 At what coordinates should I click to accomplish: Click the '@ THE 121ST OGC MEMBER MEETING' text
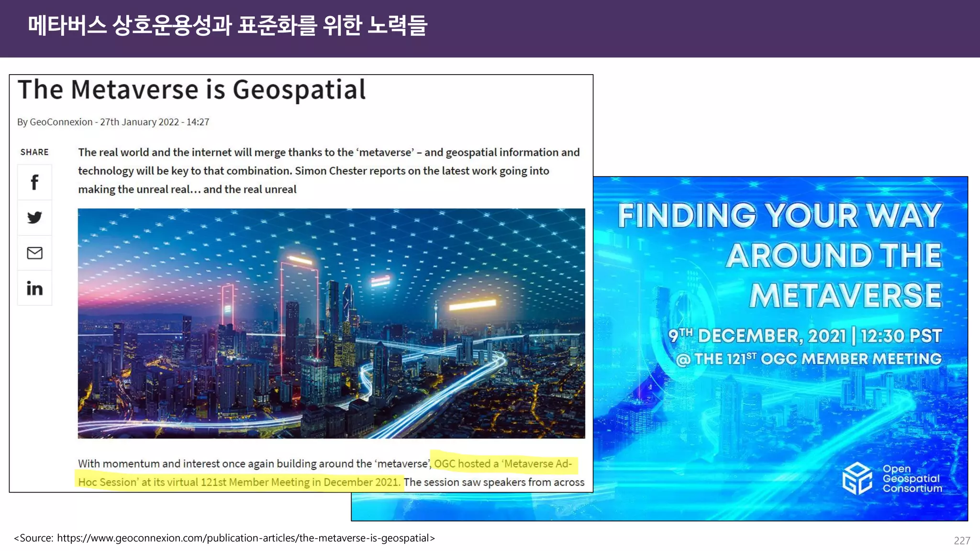tap(809, 359)
